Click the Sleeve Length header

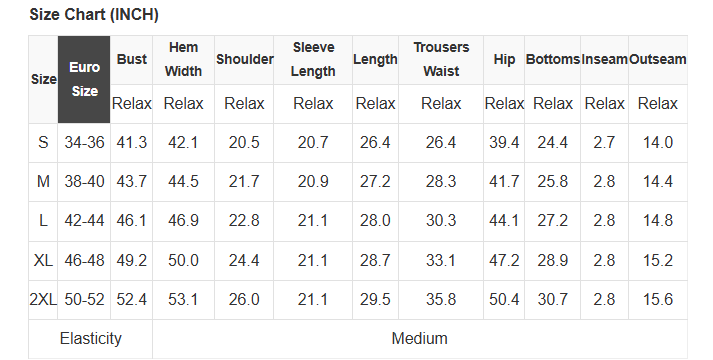[x=313, y=60]
